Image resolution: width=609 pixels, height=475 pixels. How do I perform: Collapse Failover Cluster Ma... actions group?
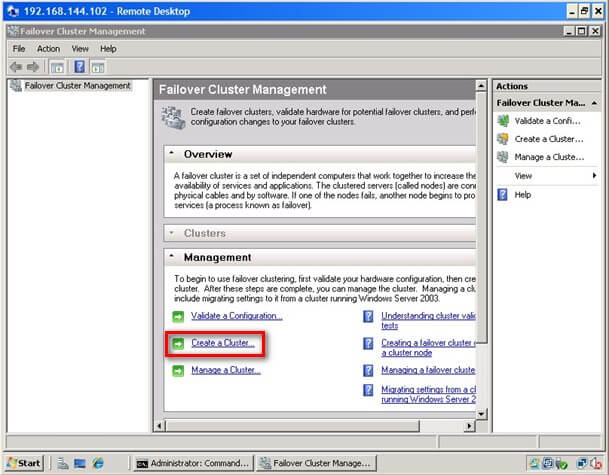(594, 103)
